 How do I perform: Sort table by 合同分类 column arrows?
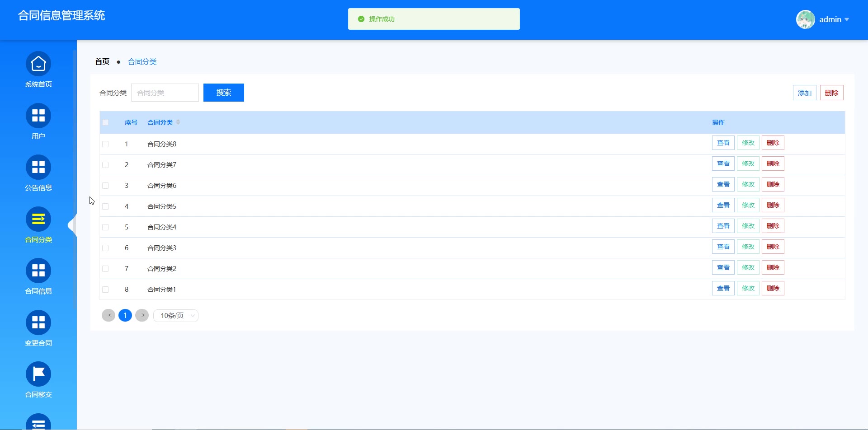point(178,122)
